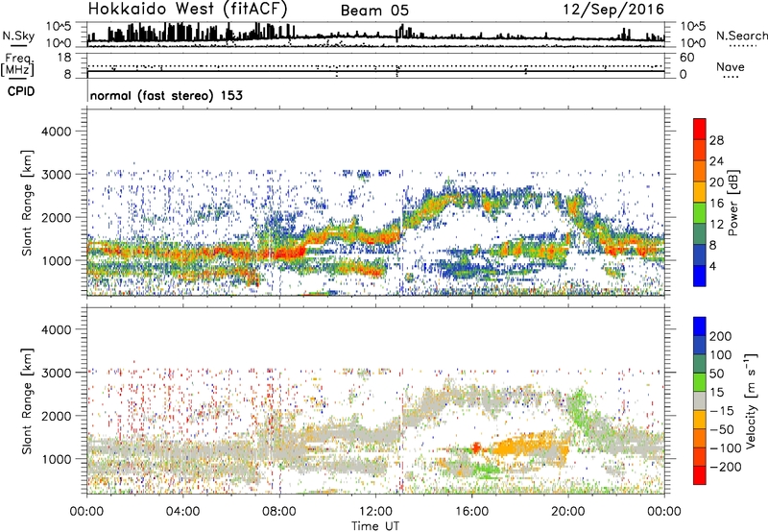The height and width of the screenshot is (532, 768).
Task: Click the red-orange velocity blob near 16:00
Action: point(476,447)
